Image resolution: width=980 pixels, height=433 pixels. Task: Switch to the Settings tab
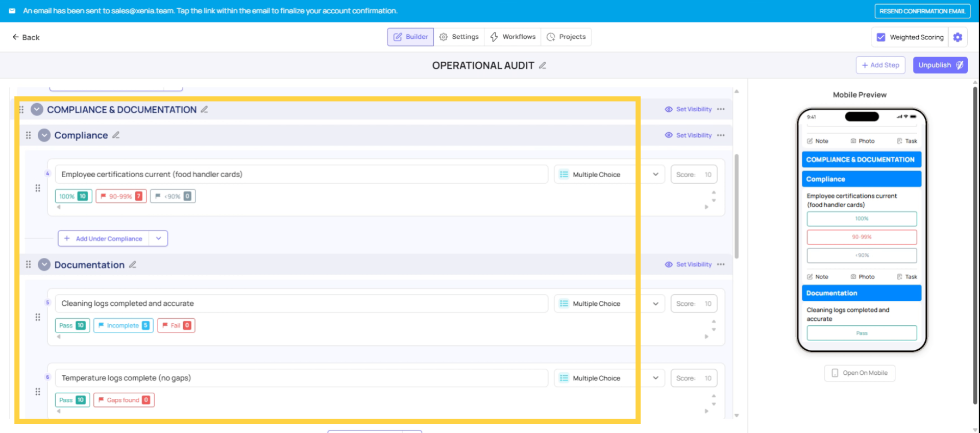coord(459,37)
